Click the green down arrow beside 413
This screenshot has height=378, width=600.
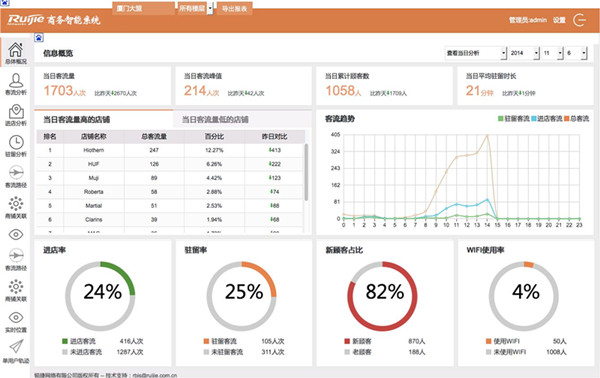(x=270, y=150)
